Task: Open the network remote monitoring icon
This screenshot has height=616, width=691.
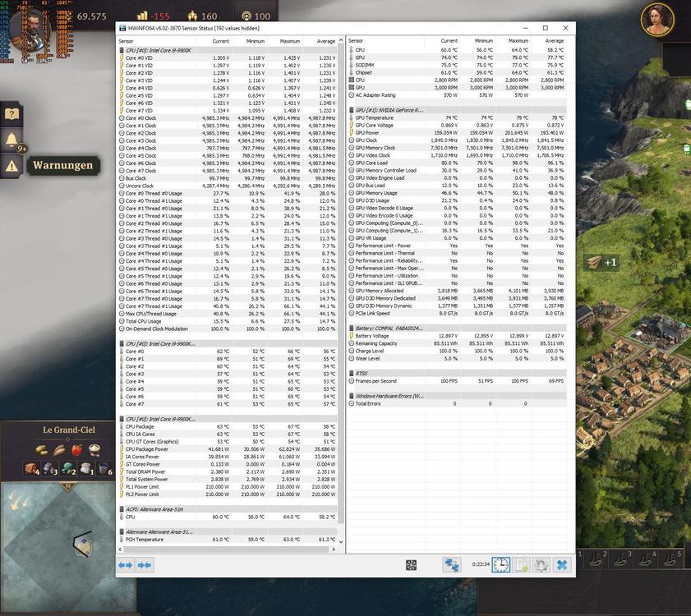Action: pyautogui.click(x=451, y=565)
